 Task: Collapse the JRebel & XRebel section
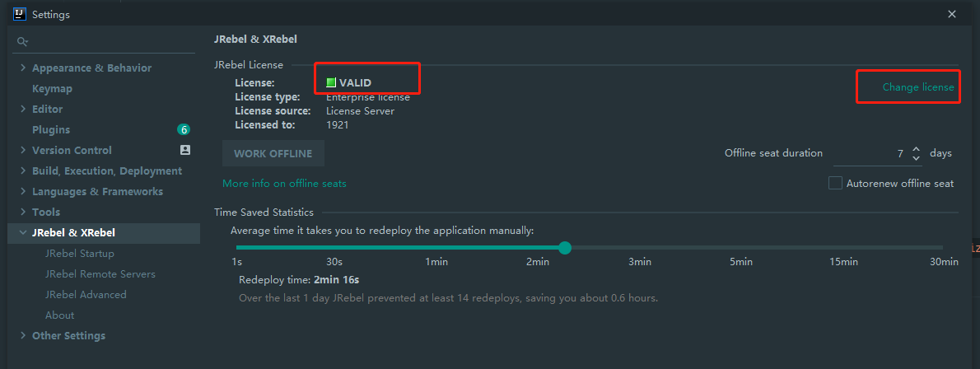(x=23, y=232)
